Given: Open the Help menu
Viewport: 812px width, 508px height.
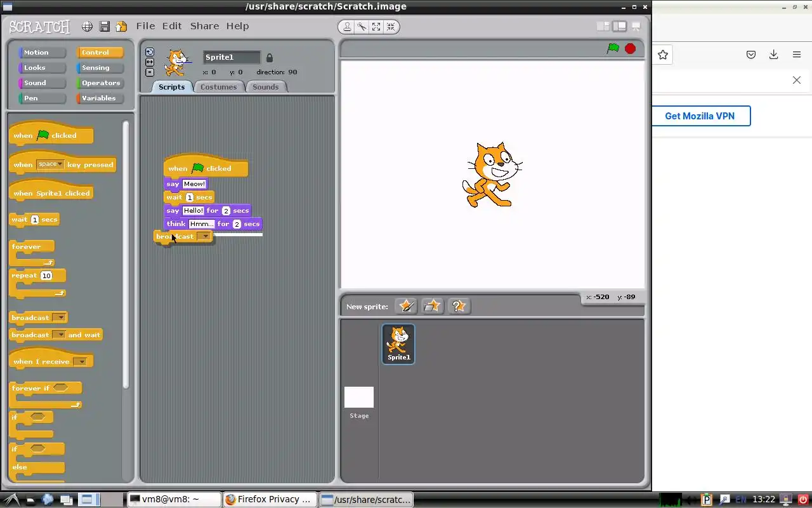Looking at the screenshot, I should (238, 26).
